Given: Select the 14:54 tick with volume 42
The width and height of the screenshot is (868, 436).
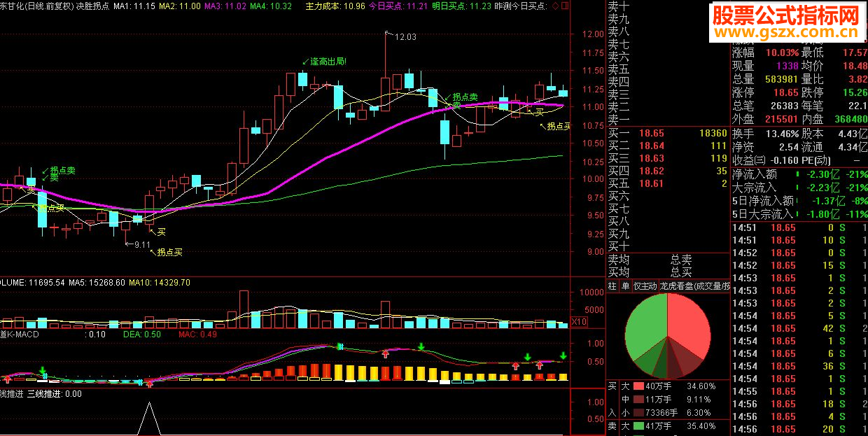Looking at the screenshot, I should coord(799,328).
